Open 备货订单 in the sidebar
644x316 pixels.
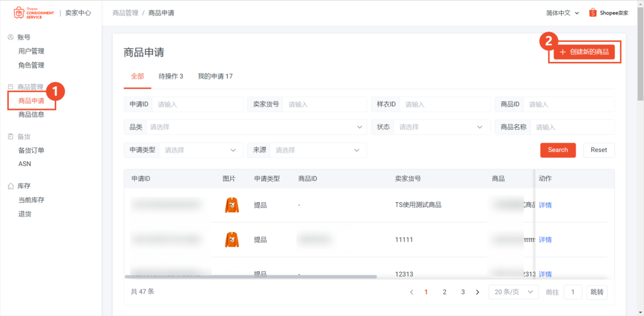point(31,150)
